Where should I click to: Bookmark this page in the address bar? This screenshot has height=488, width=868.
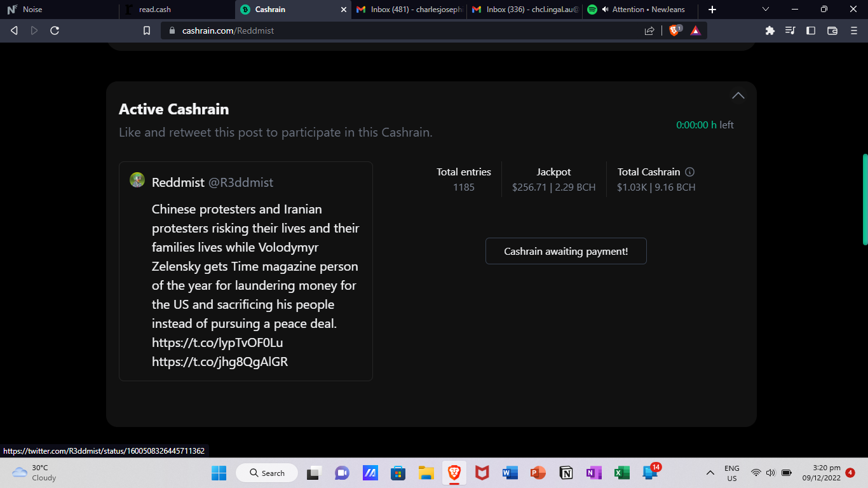pos(147,30)
